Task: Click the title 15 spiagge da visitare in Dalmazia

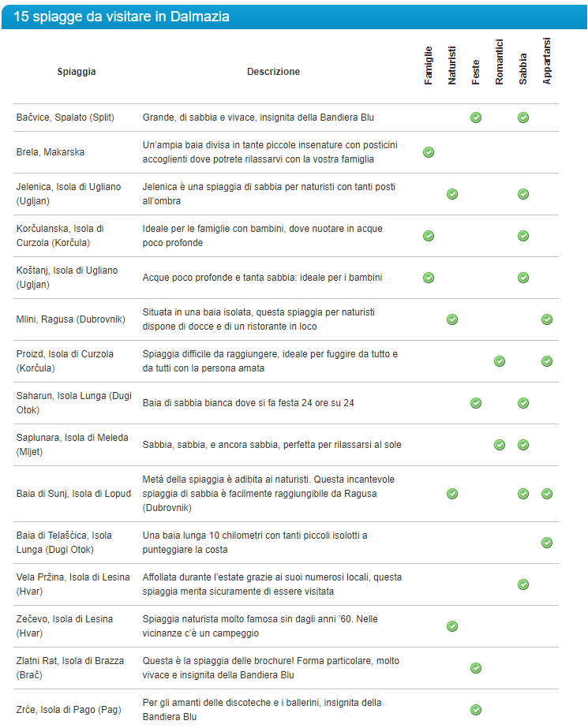Action: (x=122, y=16)
